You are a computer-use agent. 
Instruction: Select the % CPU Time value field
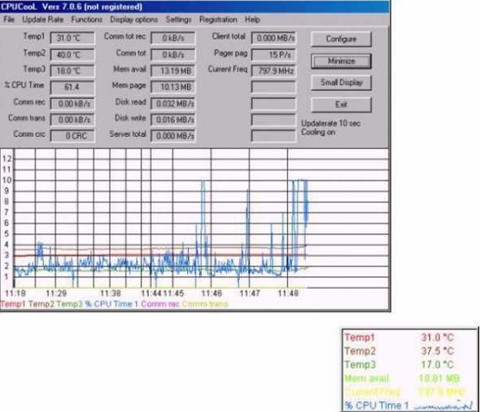coord(72,87)
